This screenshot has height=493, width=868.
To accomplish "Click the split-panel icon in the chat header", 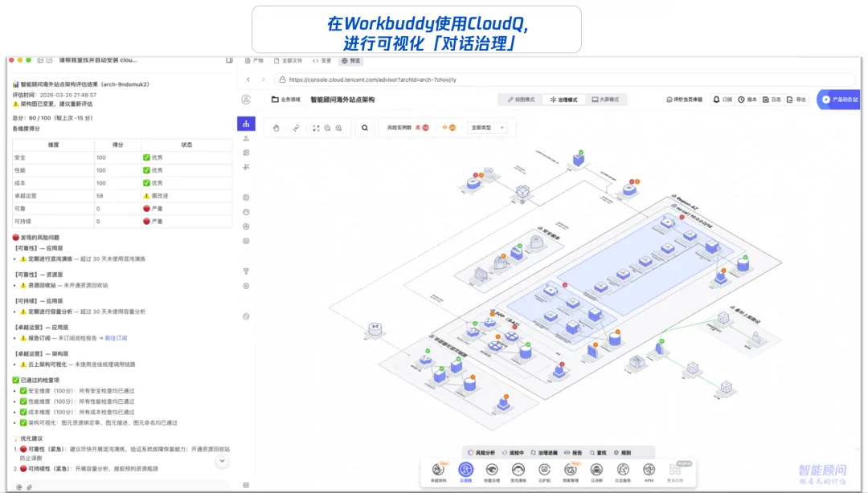I will (229, 60).
